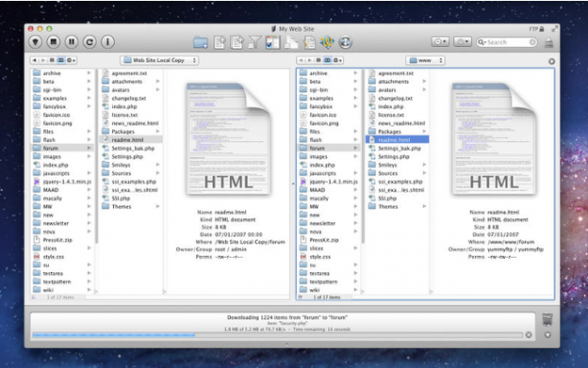588x368 pixels.
Task: Open the Web Site Local Copy path dropdown
Action: coord(159,60)
